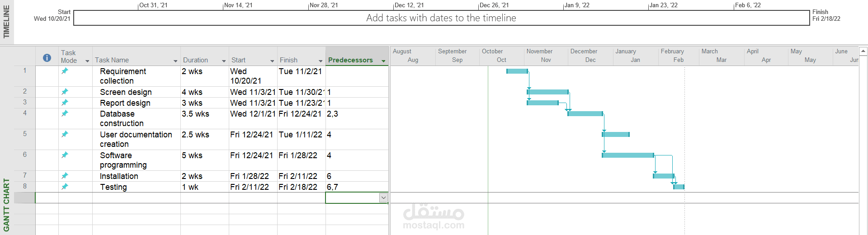Click the Software programming Gantt bar
The image size is (868, 235).
pyautogui.click(x=627, y=155)
